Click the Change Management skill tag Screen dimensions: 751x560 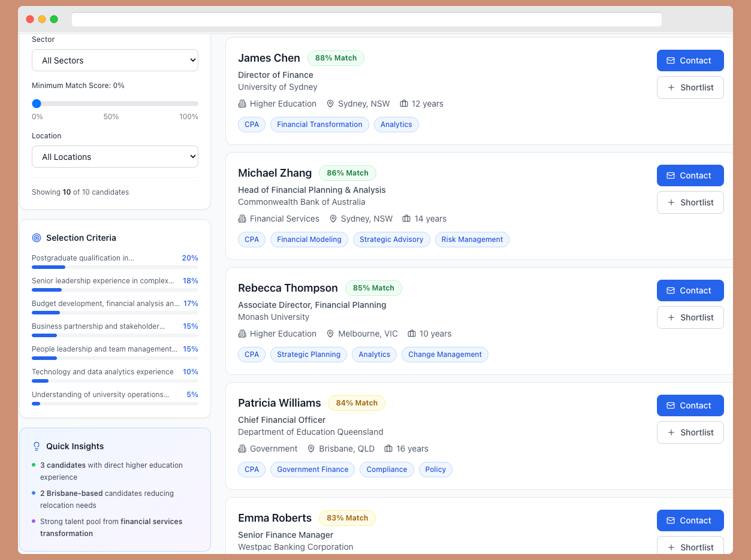click(x=445, y=355)
